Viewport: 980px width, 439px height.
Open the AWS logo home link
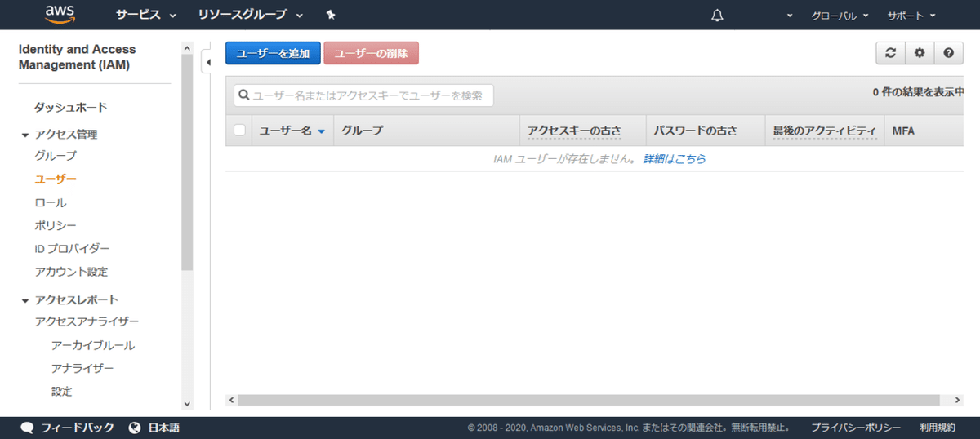60,14
